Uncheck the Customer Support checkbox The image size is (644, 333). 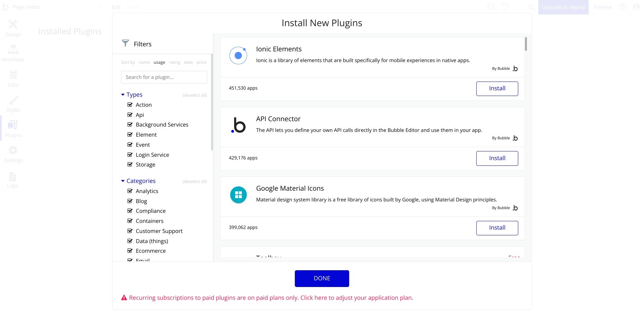tap(130, 231)
